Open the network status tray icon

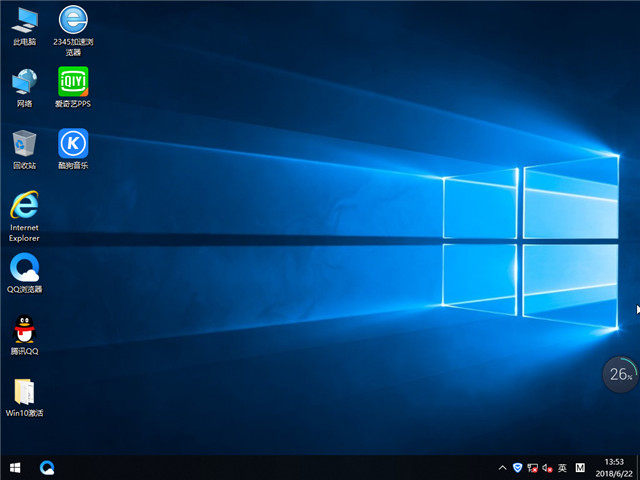[x=532, y=468]
